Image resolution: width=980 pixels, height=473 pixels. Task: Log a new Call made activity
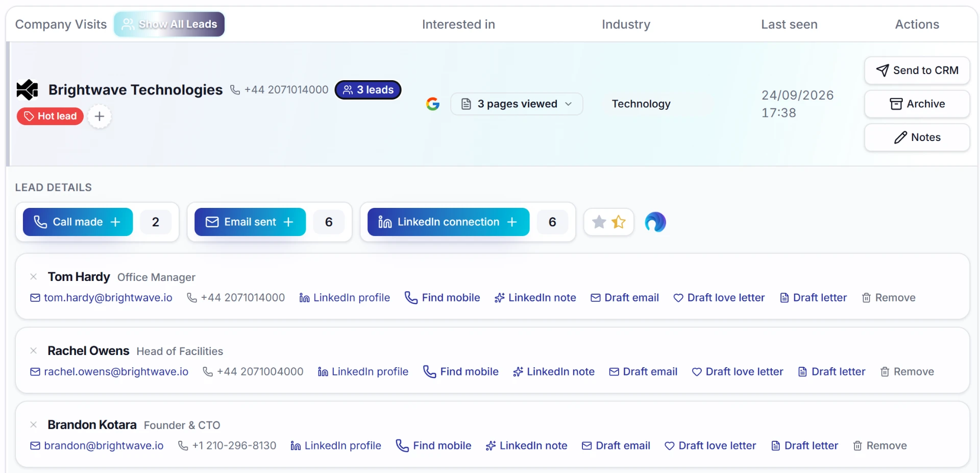[x=78, y=222]
